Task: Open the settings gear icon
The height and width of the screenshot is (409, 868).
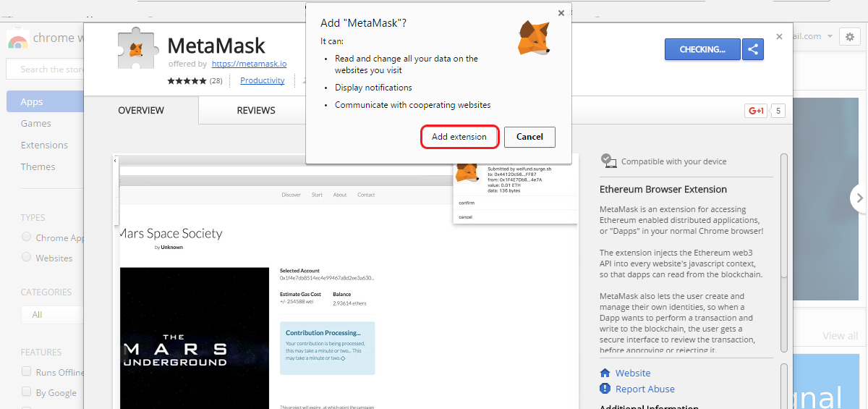Action: tap(849, 37)
